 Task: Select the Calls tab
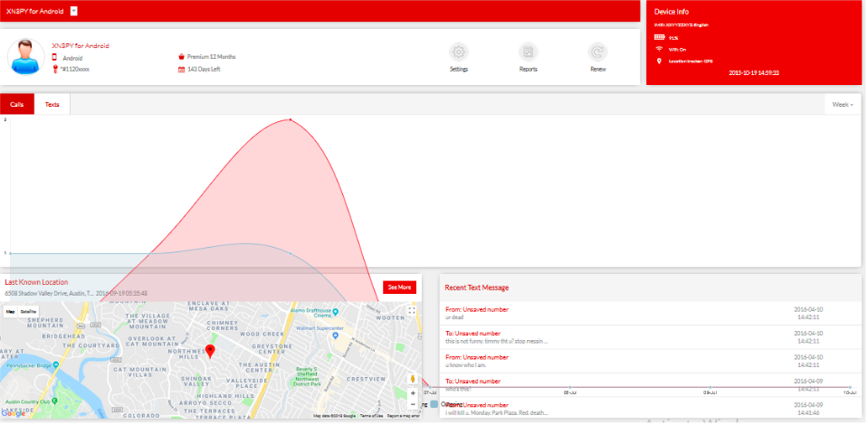point(17,105)
